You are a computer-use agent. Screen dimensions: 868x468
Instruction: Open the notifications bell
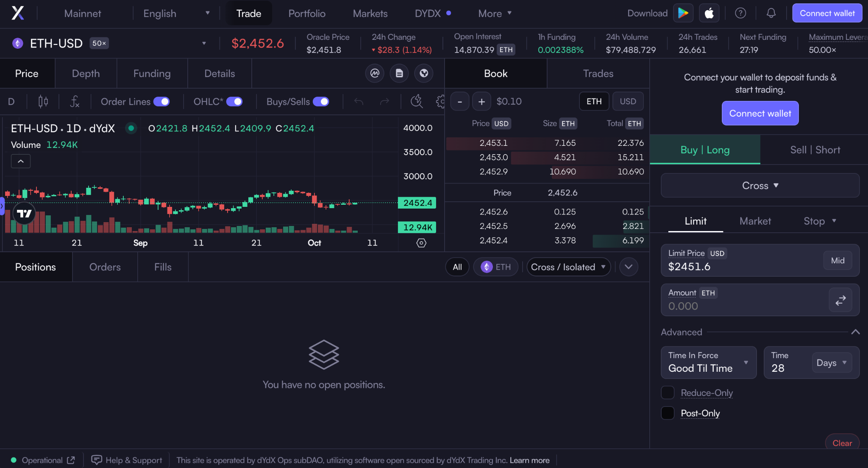(771, 13)
